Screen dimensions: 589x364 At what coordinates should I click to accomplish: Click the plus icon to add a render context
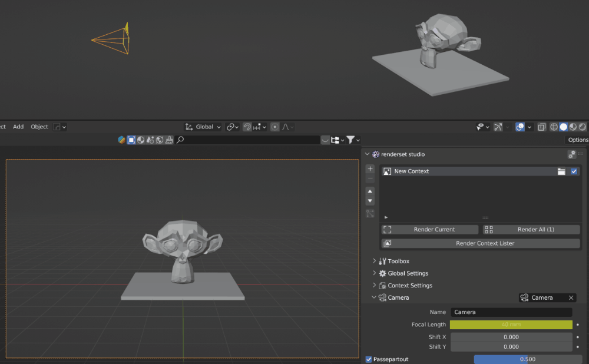pos(370,169)
